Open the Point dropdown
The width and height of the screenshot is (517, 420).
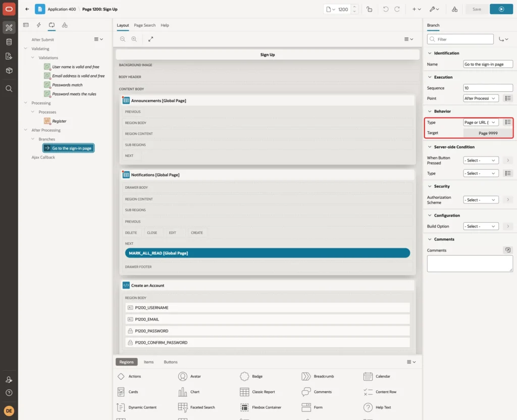481,98
